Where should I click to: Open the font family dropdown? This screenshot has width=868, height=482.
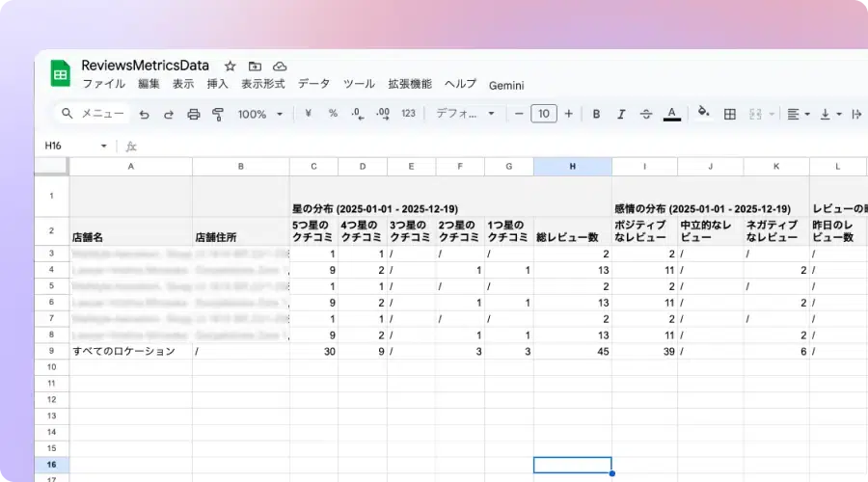[x=465, y=114]
